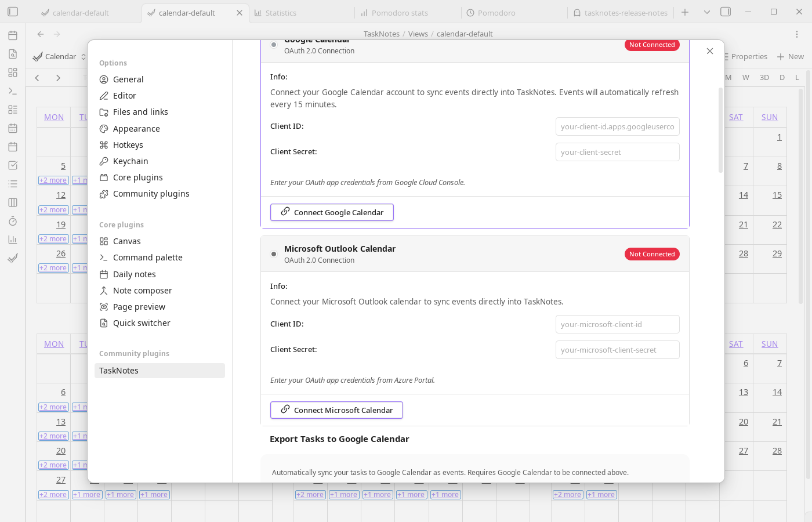This screenshot has height=522, width=812.
Task: Click the top calendar ribbon icon
Action: (13, 35)
